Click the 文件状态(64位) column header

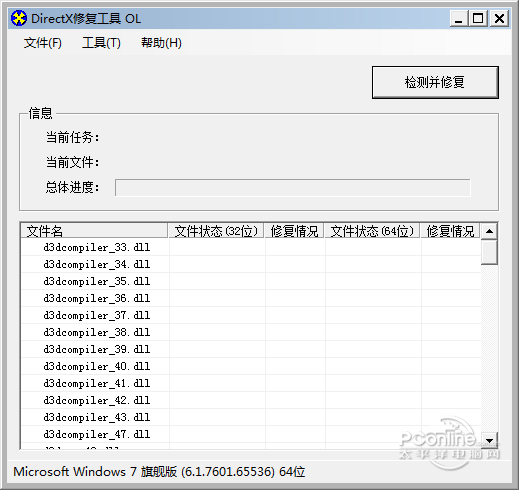point(372,231)
